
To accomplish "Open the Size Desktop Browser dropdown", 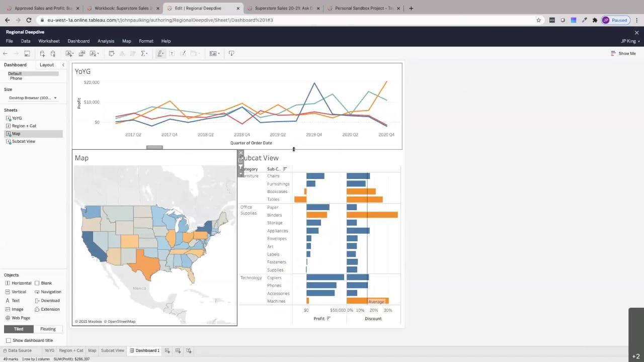I will click(x=33, y=98).
